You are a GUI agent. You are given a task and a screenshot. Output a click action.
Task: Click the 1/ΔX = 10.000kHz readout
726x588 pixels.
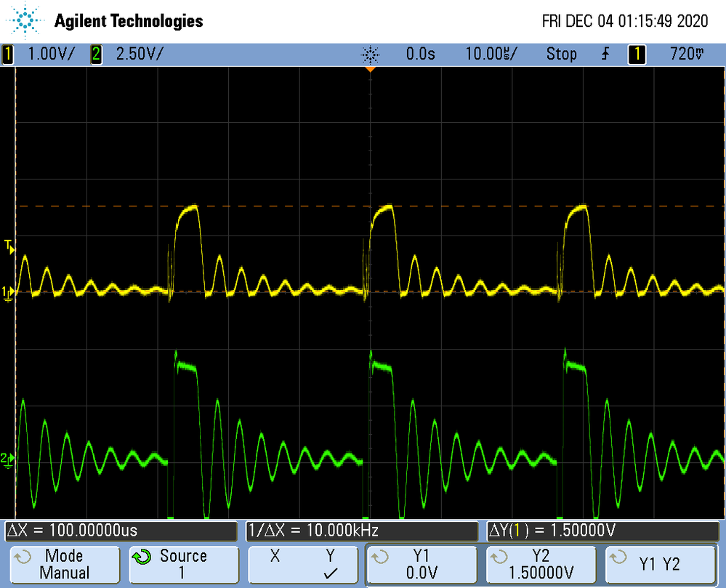click(362, 531)
